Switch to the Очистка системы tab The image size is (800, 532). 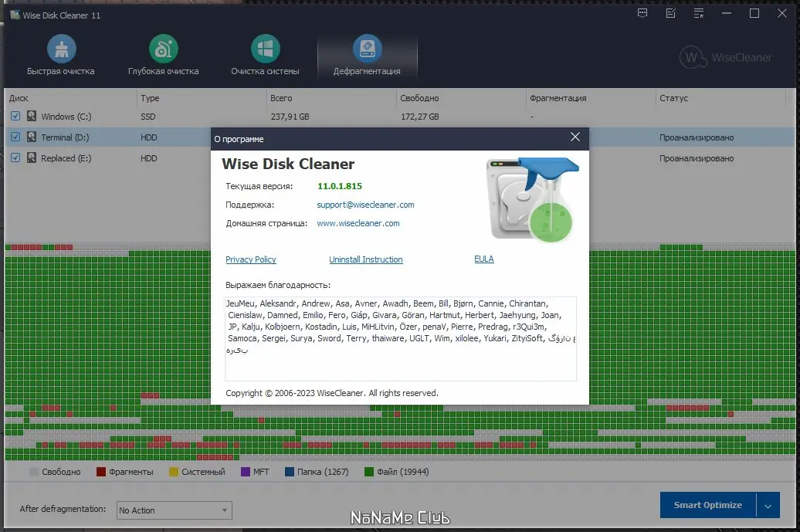266,46
